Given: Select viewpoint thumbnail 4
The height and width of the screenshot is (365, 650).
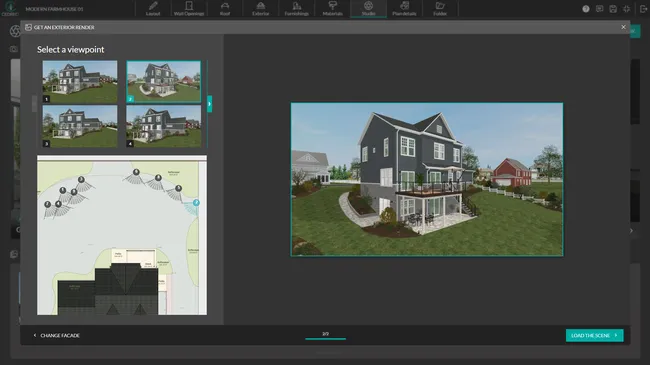Looking at the screenshot, I should [164, 126].
